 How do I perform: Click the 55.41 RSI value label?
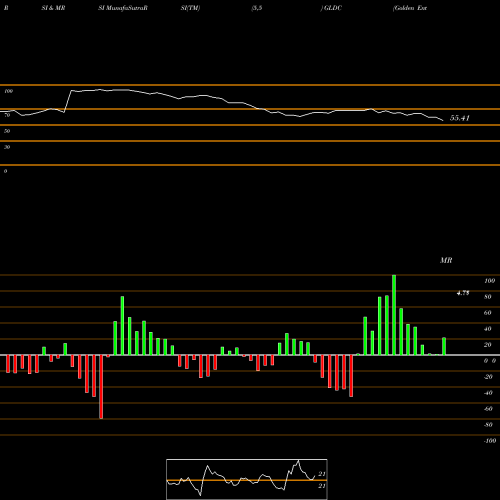pos(460,118)
